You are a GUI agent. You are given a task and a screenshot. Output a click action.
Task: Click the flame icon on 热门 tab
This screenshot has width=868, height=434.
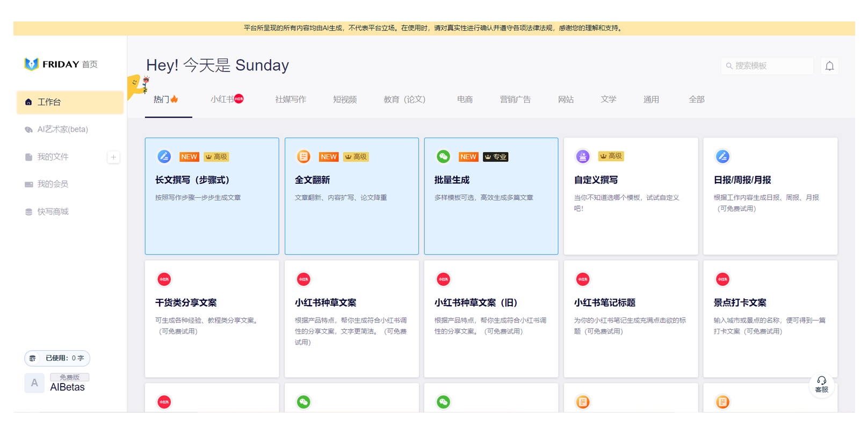(175, 99)
